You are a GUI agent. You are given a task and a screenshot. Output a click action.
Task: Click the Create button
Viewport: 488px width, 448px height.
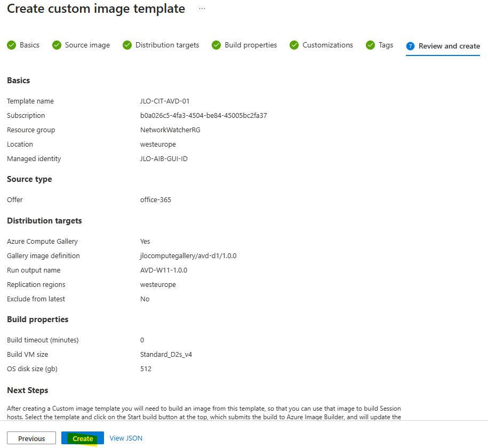(x=83, y=438)
